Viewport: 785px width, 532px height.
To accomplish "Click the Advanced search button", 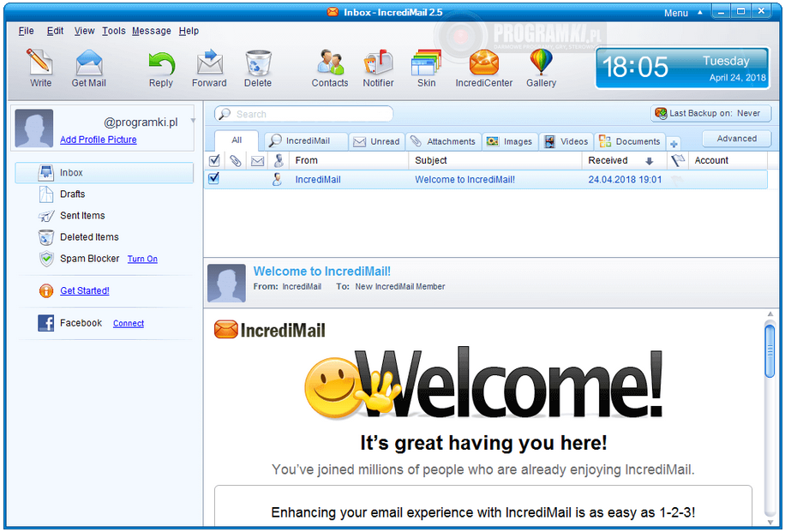I will point(736,139).
